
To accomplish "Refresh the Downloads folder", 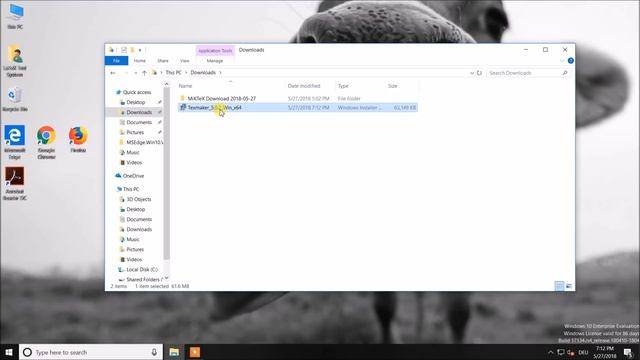I will 480,73.
